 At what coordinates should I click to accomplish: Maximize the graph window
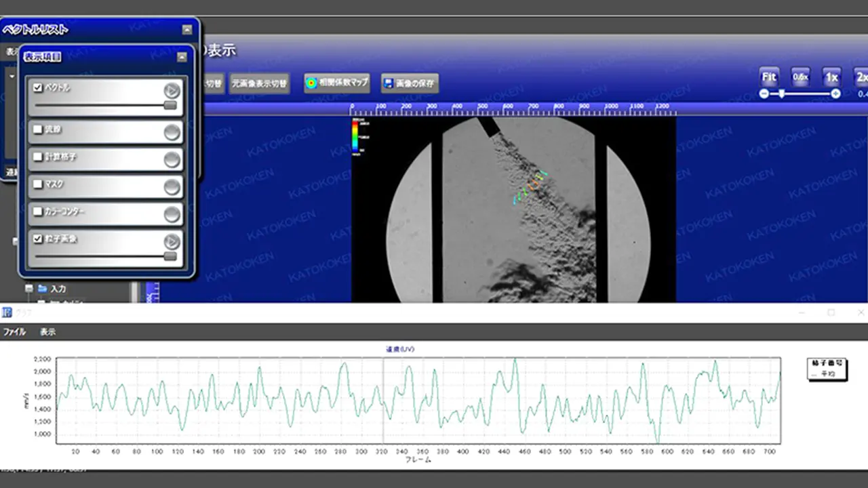point(831,312)
